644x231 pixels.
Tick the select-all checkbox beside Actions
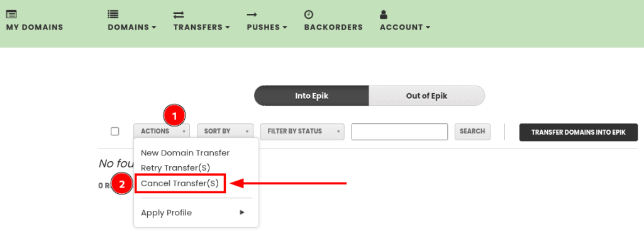[115, 132]
